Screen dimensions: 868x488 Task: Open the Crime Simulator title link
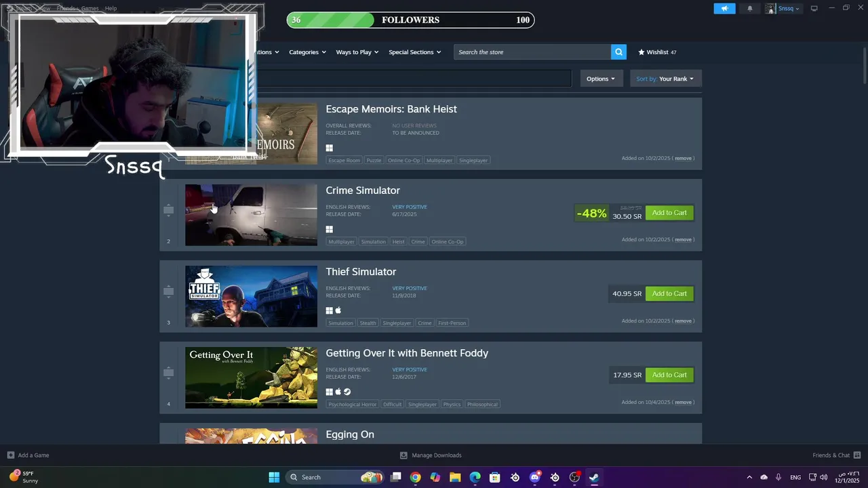(x=363, y=190)
